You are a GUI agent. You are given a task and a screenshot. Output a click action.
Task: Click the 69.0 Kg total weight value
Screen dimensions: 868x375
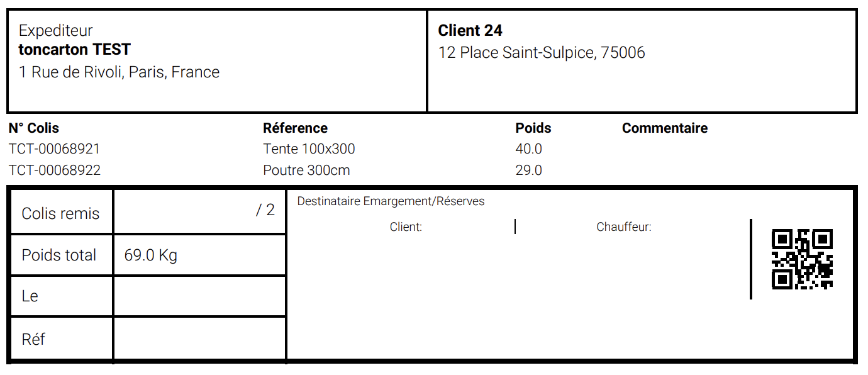tap(151, 255)
